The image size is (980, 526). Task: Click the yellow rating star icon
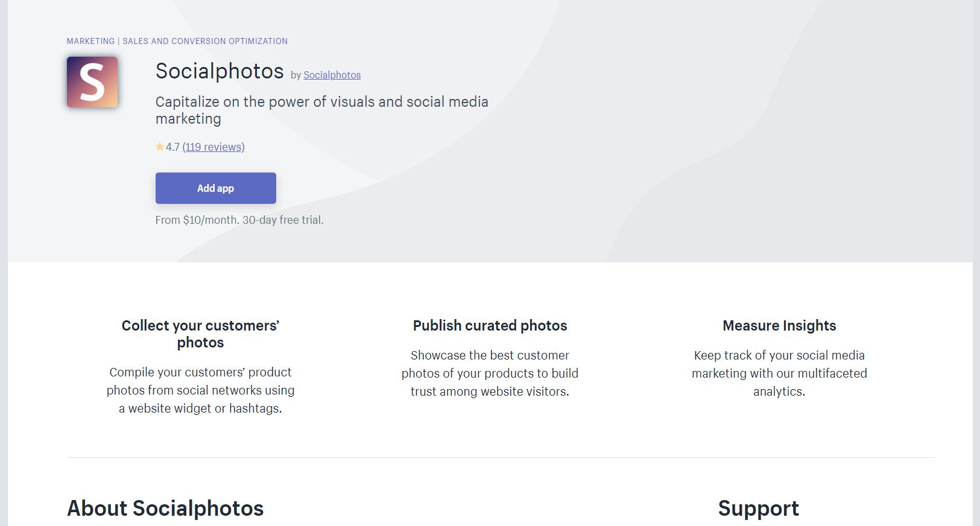click(x=160, y=147)
